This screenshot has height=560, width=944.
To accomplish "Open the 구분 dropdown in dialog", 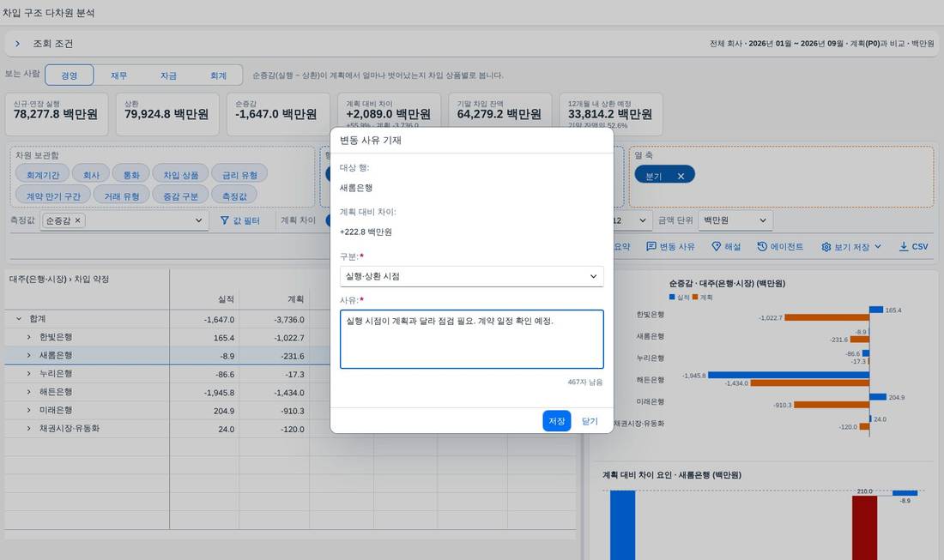I will coord(471,276).
